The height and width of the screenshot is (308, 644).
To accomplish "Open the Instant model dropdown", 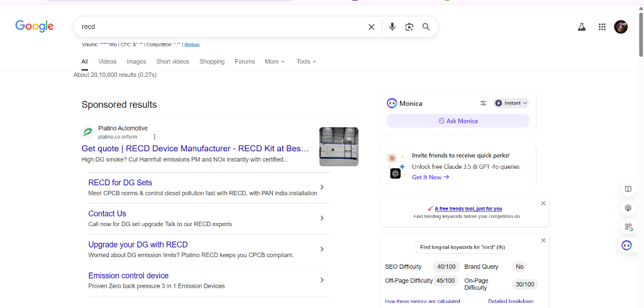I will tap(511, 103).
